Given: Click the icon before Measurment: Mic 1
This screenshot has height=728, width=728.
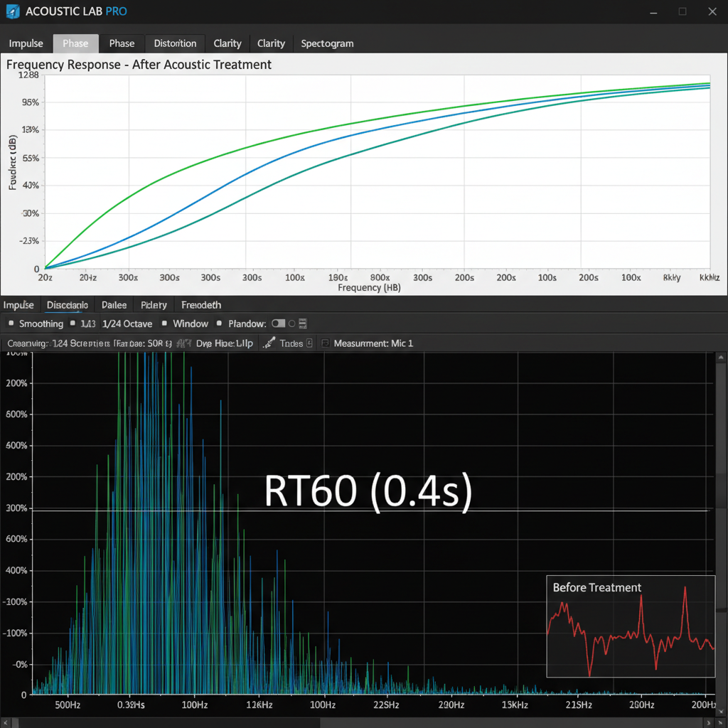Looking at the screenshot, I should click(326, 343).
